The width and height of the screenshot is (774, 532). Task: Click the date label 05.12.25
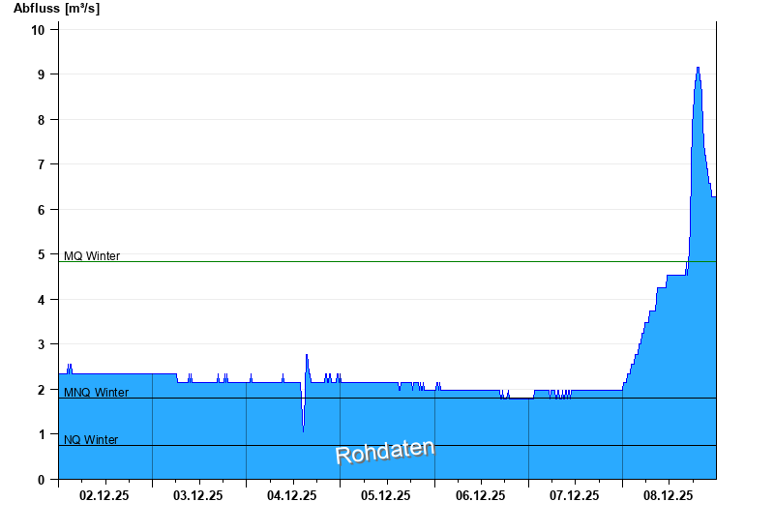(385, 495)
